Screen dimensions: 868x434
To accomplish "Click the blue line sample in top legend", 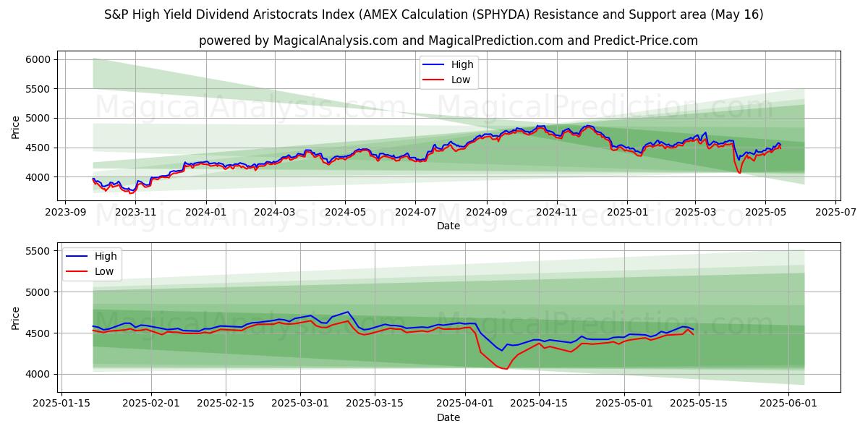I will click(435, 65).
